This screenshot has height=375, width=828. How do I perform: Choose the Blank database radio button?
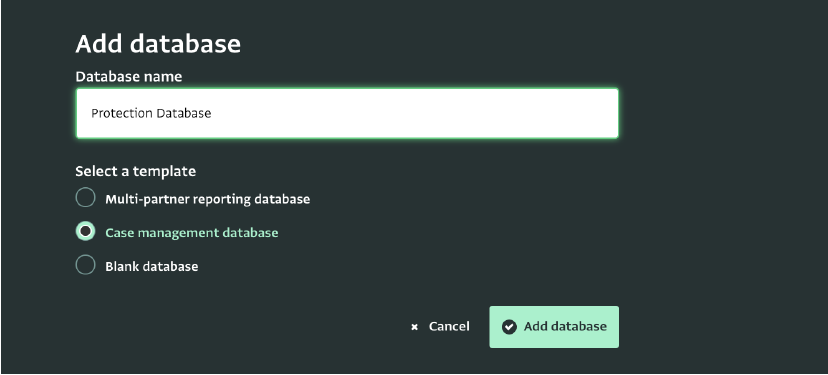click(85, 265)
